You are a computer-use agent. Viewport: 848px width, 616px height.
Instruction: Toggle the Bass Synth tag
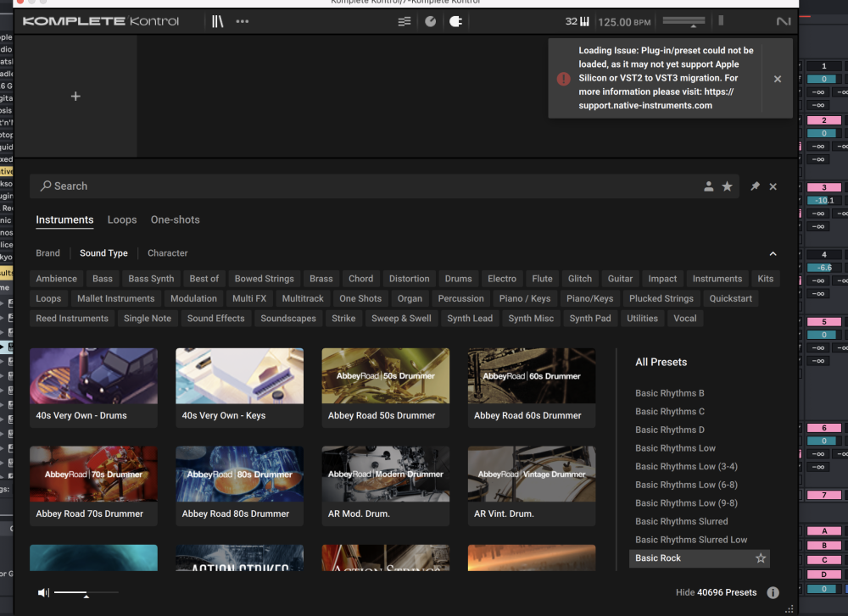(152, 279)
